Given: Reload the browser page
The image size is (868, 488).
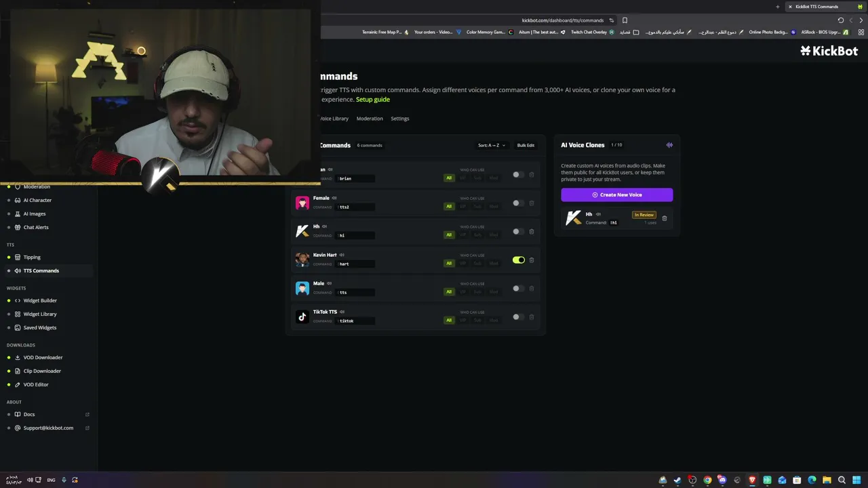Looking at the screenshot, I should (841, 20).
